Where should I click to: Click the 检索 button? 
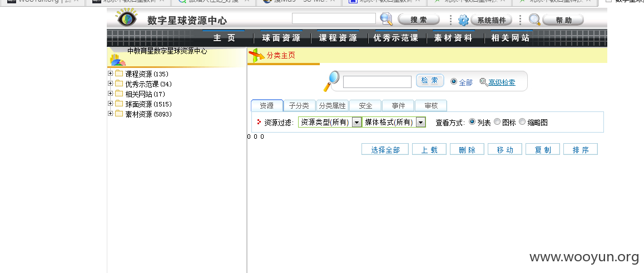point(430,81)
